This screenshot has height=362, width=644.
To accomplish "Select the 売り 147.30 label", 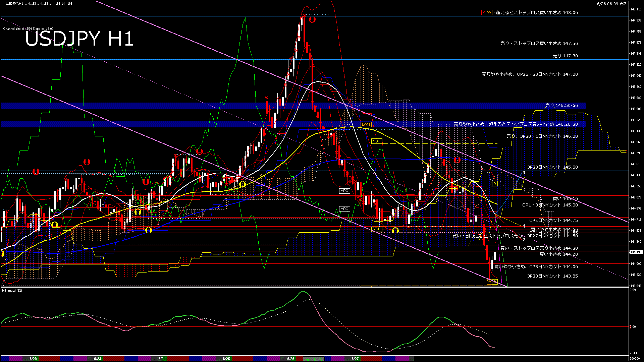I will pyautogui.click(x=565, y=56).
